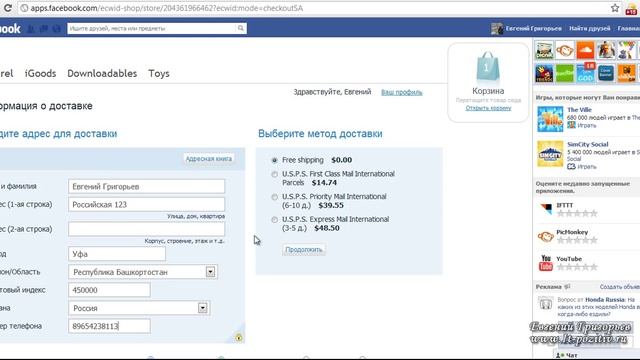Open the Ваш профиль link

tap(402, 92)
